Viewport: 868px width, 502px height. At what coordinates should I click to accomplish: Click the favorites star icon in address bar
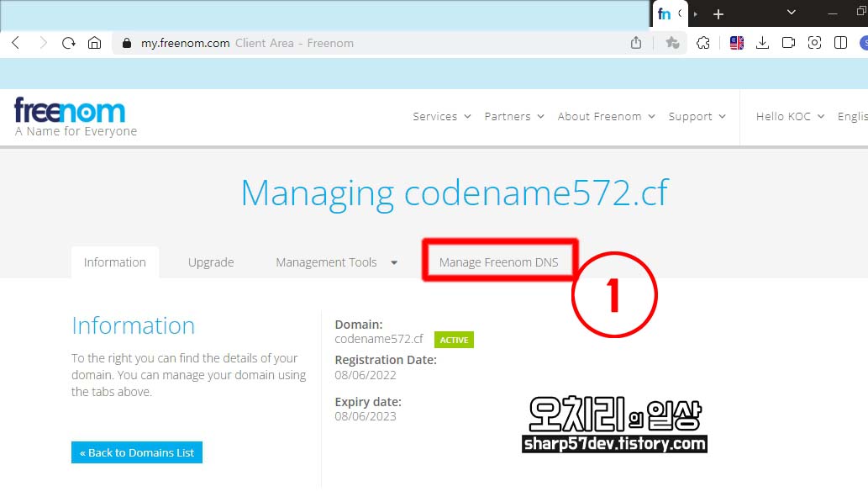pos(672,43)
